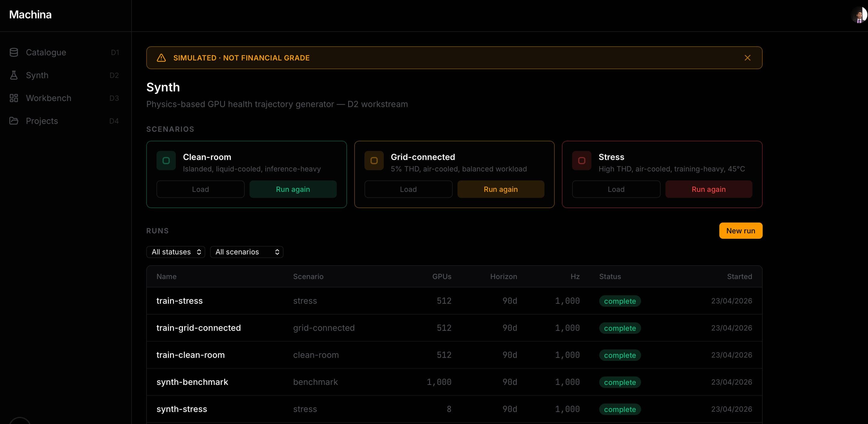The height and width of the screenshot is (424, 868).
Task: Click complete badge in train-grid-connected row
Action: (620, 328)
